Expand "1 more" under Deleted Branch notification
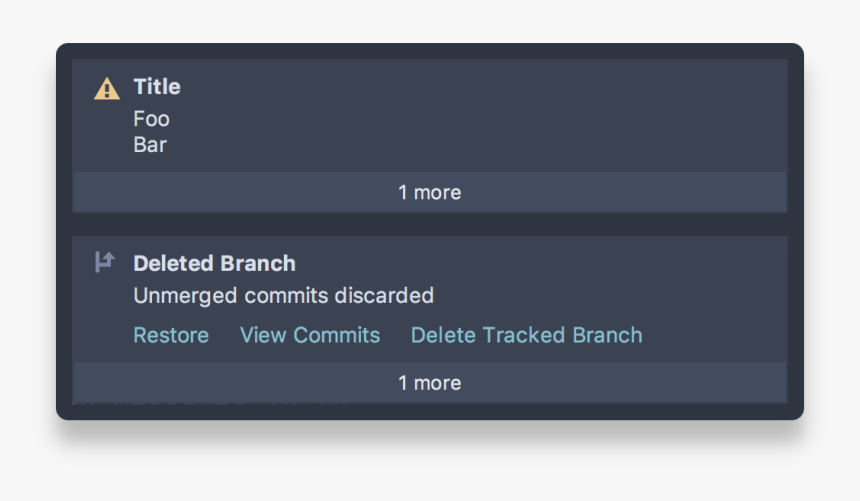Screen dimensions: 860x501 point(429,383)
